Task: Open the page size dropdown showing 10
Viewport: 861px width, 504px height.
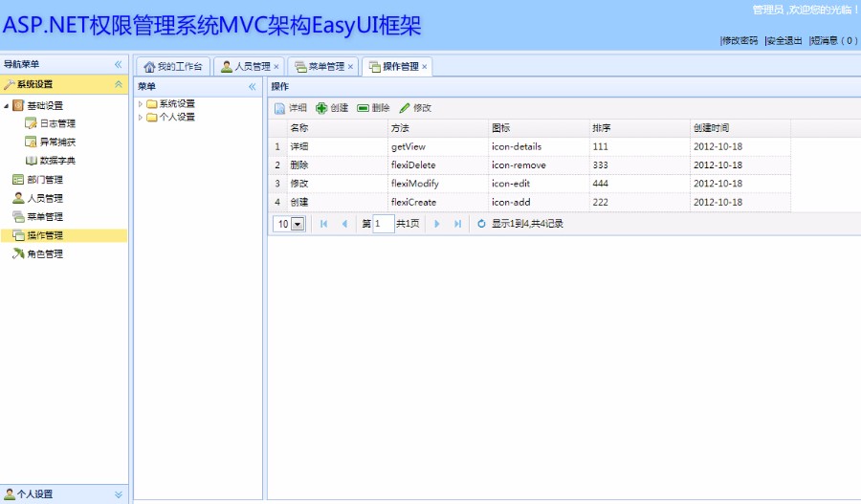Action: (x=298, y=224)
